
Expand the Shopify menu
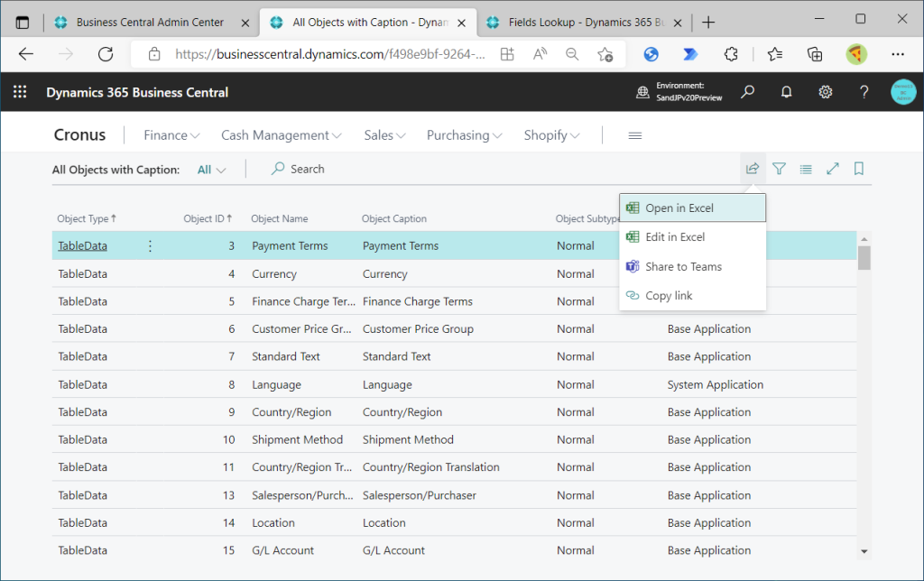tap(551, 135)
